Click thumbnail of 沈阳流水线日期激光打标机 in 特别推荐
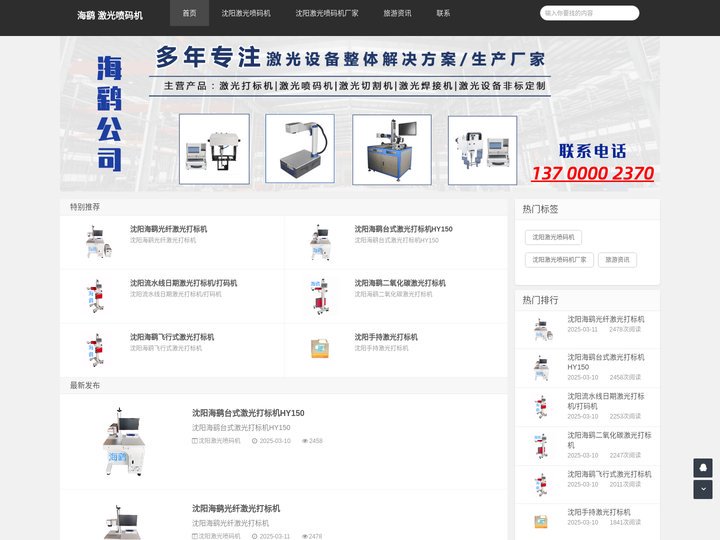Viewport: 720px width, 540px height. (x=96, y=296)
